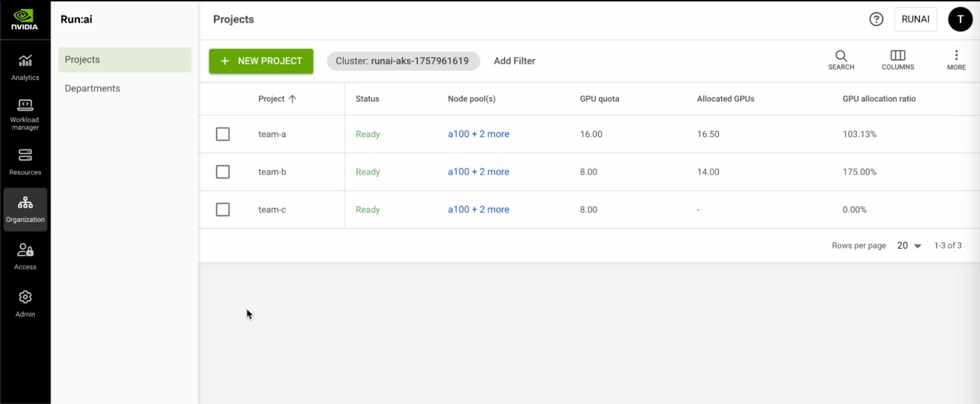Click Add Filter
980x404 pixels.
(x=514, y=61)
